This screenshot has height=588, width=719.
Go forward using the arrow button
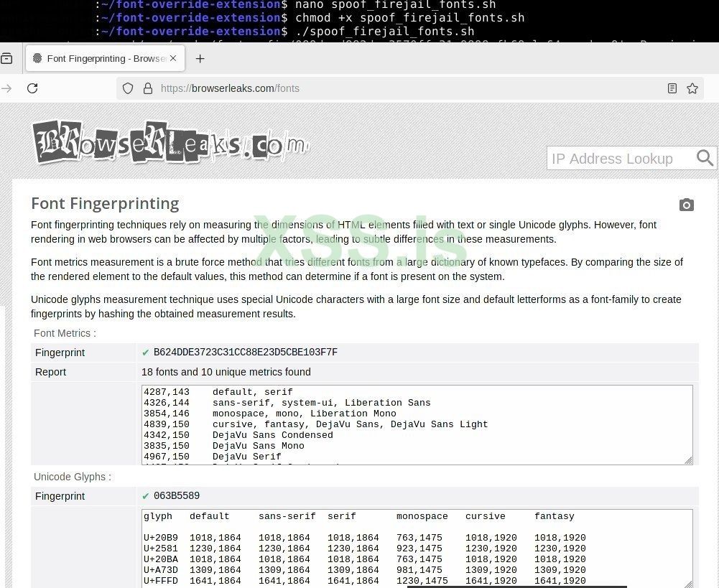(x=6, y=88)
